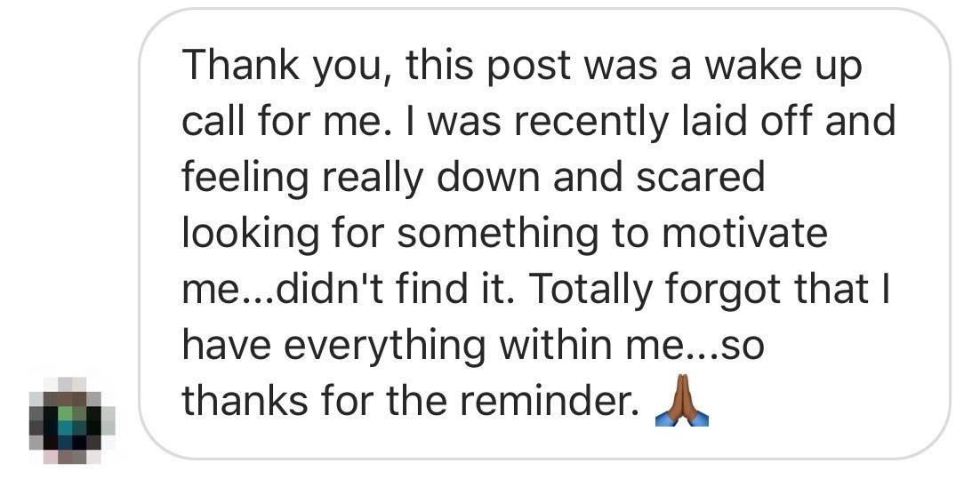Click the word 'Thank' in first line
This screenshot has height=479, width=980.
click(241, 64)
